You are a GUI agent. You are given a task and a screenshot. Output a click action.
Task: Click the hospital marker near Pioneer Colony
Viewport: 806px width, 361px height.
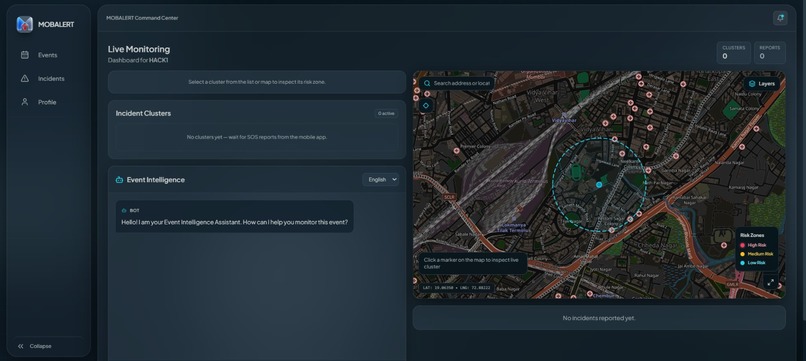point(456,151)
